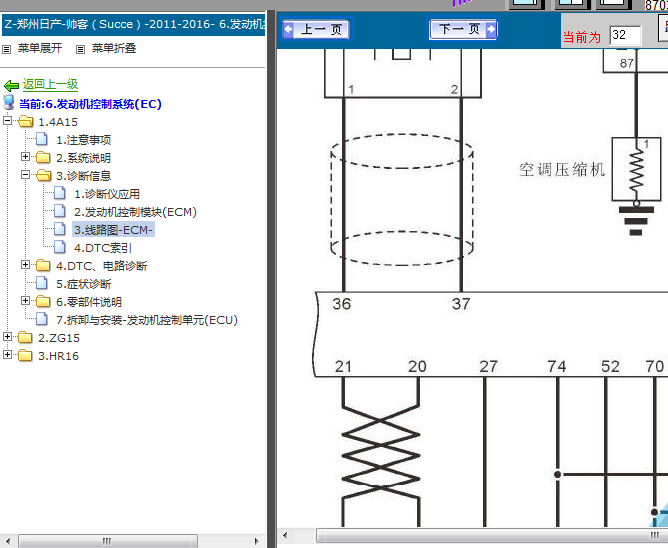Click folder icon of 6.零部件说明
668x548 pixels.
click(x=43, y=302)
